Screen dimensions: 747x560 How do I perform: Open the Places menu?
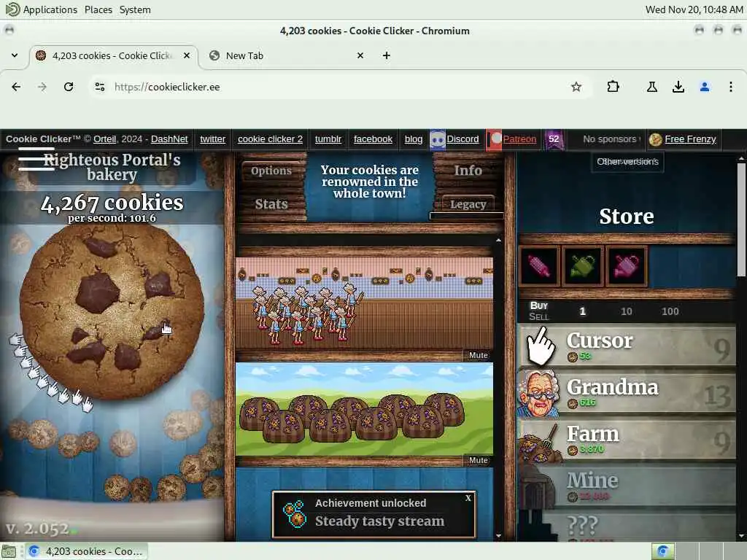[98, 9]
